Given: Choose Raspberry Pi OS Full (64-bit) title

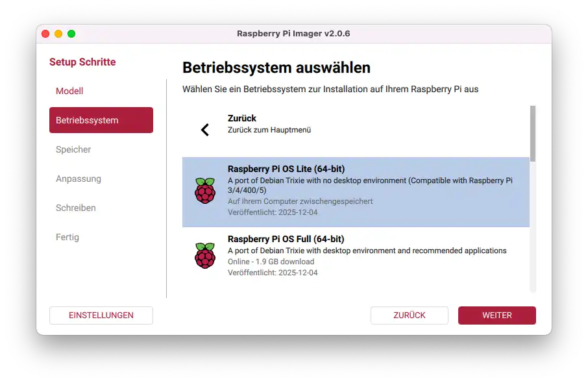Looking at the screenshot, I should [286, 239].
